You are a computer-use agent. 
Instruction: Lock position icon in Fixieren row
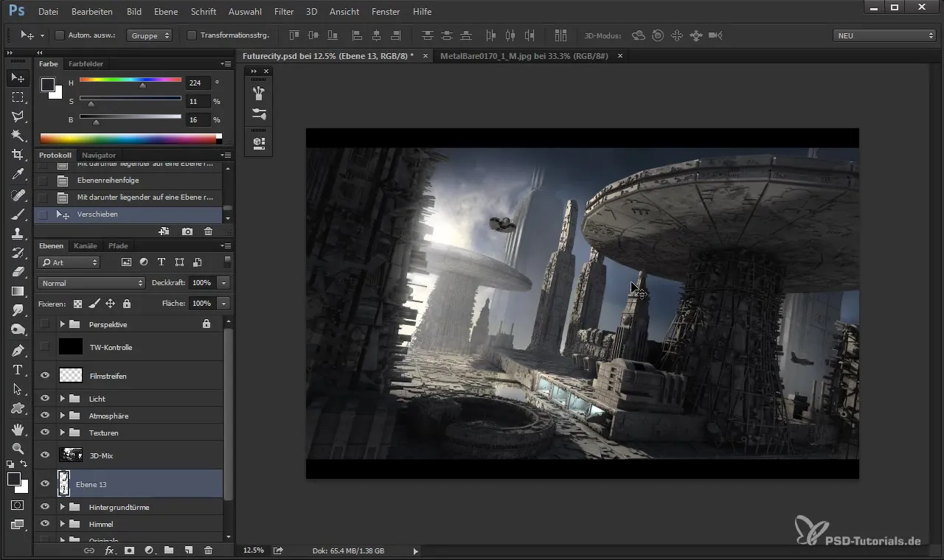point(110,304)
